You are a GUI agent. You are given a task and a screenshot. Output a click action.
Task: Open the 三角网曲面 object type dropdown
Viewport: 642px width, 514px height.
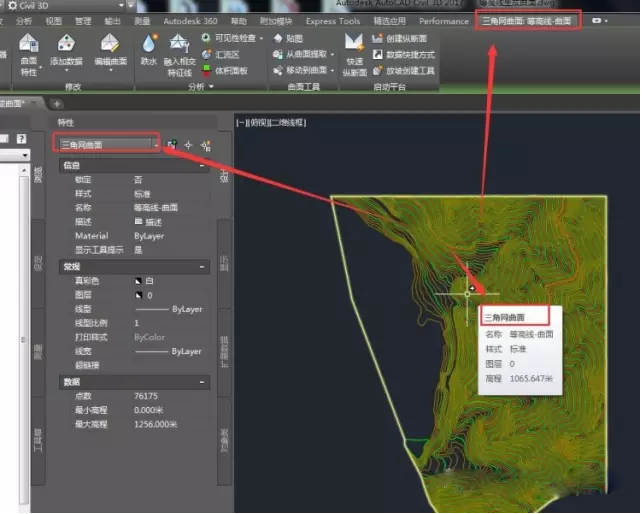(x=108, y=145)
